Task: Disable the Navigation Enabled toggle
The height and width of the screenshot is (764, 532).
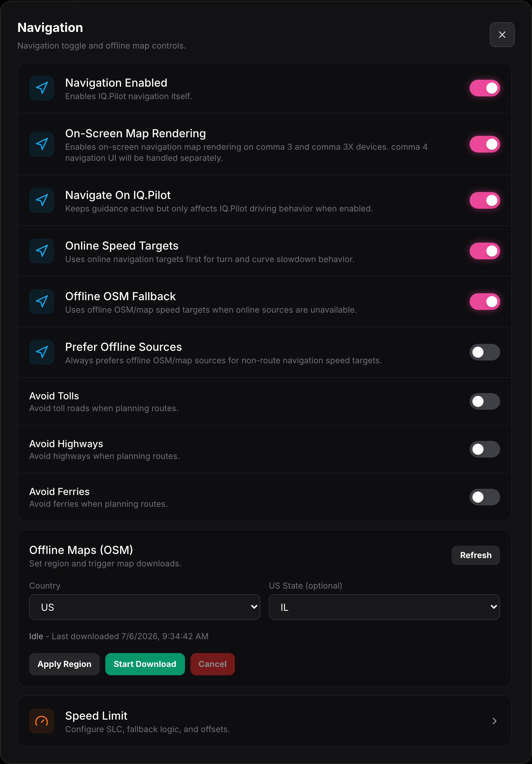Action: [x=485, y=88]
